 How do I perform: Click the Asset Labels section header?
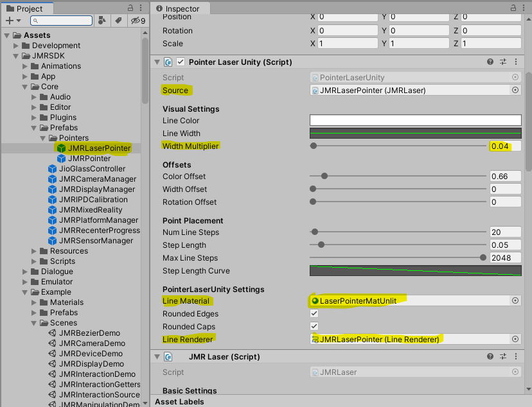point(181,403)
